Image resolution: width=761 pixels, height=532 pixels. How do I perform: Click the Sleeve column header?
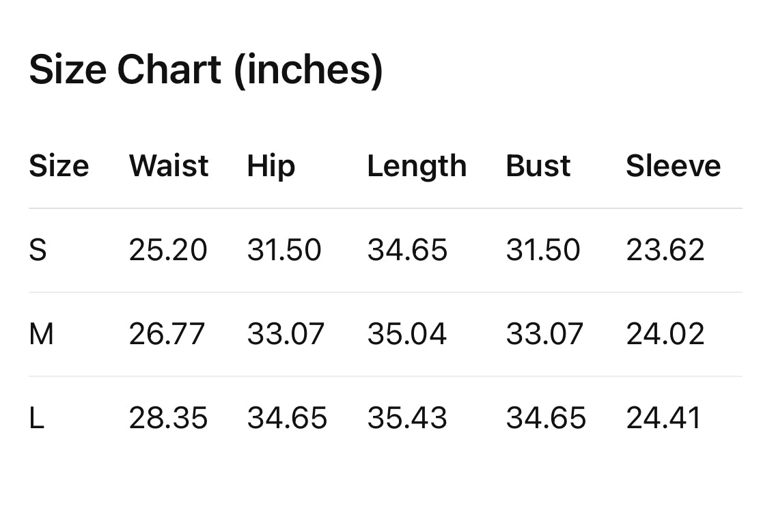click(x=673, y=166)
